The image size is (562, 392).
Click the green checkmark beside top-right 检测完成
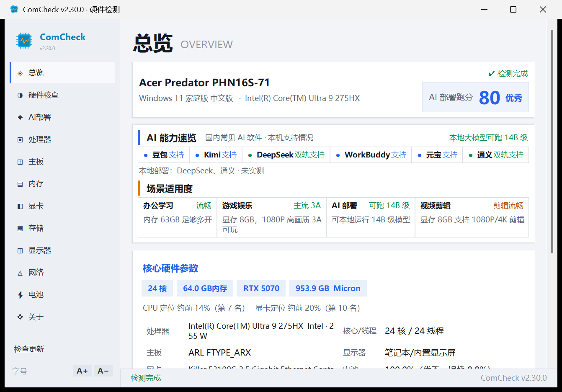pos(492,74)
